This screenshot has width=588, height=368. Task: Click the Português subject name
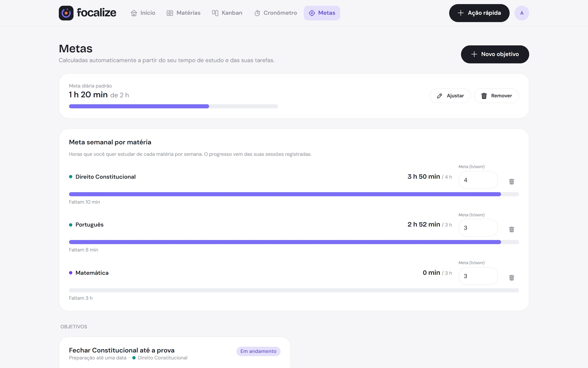coord(89,225)
